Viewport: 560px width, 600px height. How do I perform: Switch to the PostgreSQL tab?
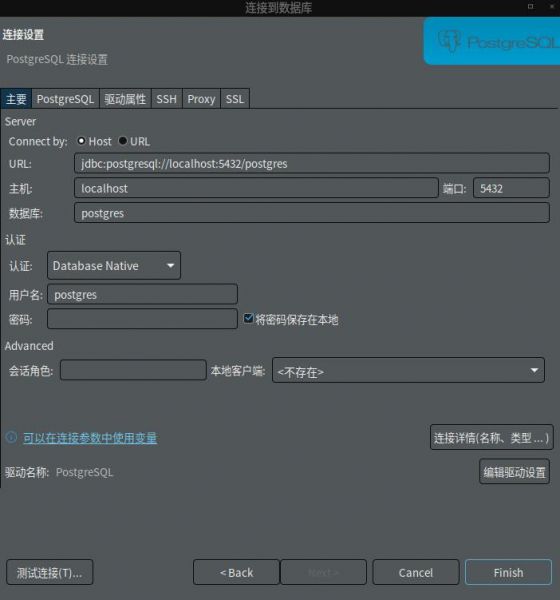pyautogui.click(x=65, y=99)
